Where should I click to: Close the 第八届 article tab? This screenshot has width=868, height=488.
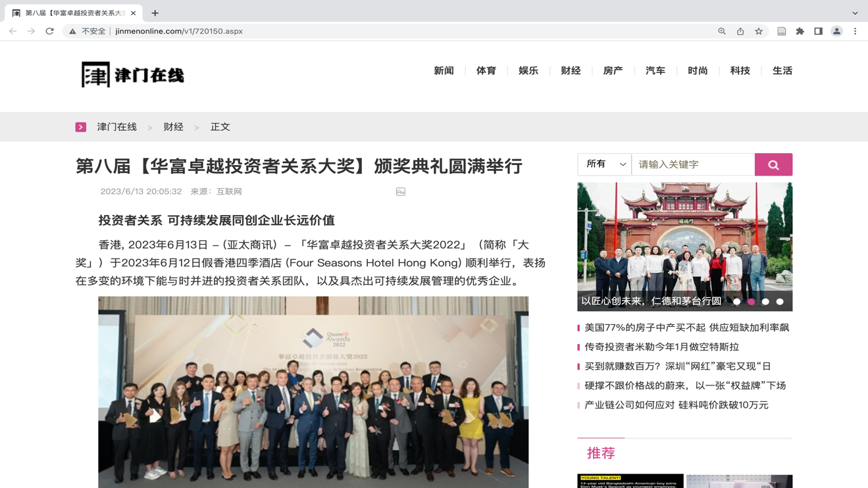pyautogui.click(x=133, y=13)
